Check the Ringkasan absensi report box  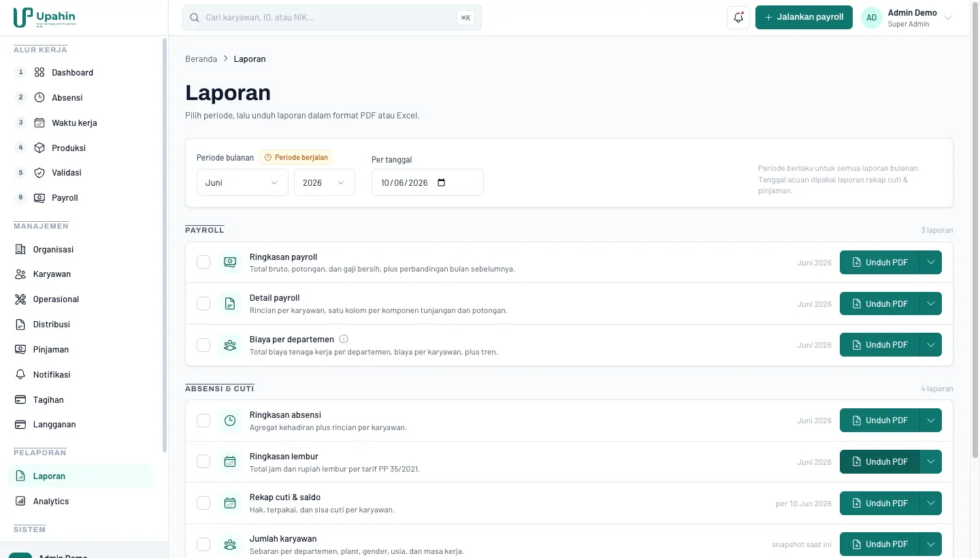[x=203, y=421]
